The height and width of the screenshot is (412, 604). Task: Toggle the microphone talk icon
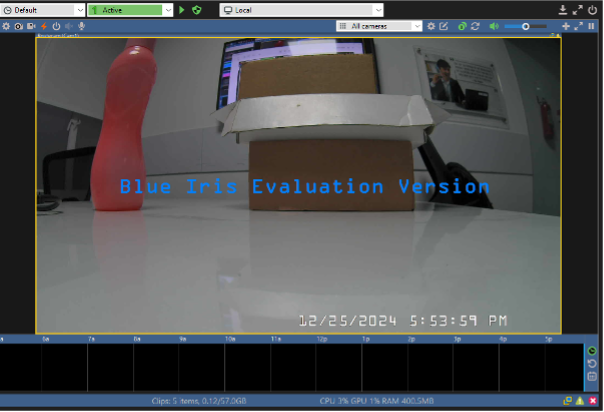(81, 26)
